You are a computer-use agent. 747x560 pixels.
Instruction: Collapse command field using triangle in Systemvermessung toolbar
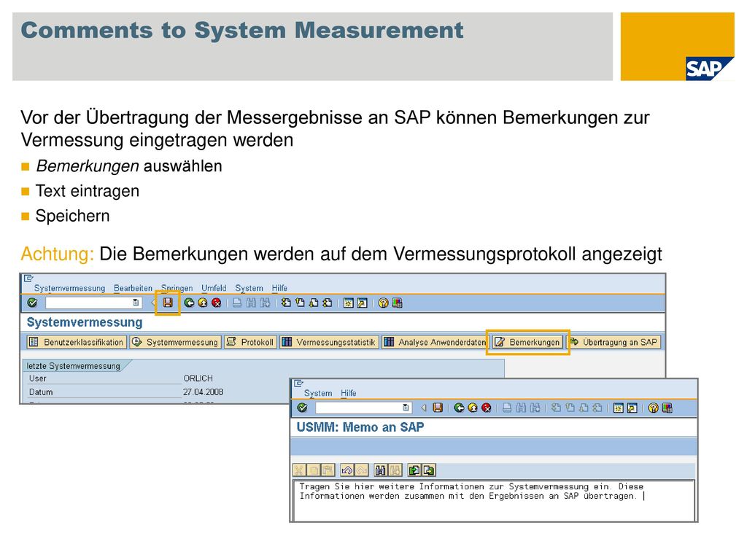click(153, 303)
